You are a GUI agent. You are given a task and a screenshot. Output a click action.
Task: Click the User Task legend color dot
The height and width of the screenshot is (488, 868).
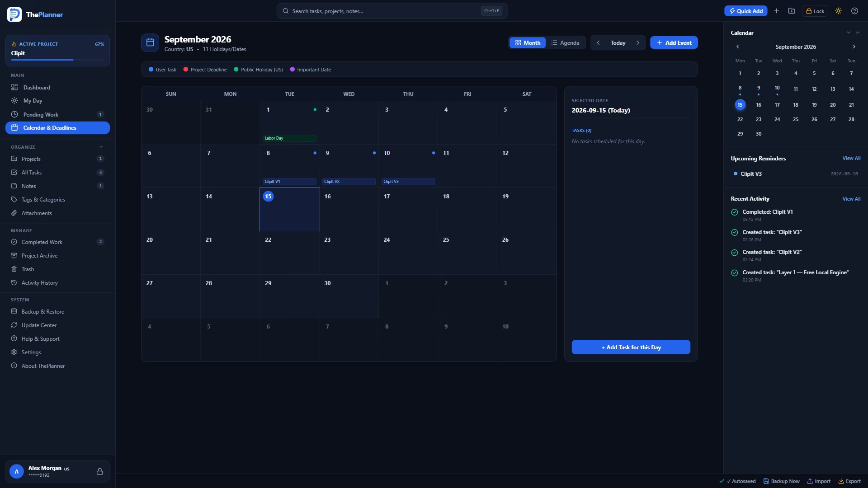151,69
